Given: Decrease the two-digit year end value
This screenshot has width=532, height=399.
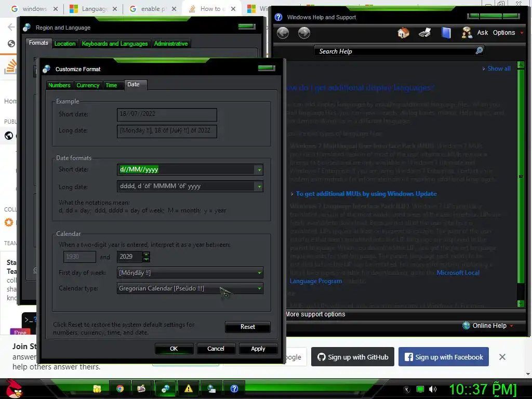Looking at the screenshot, I should [146, 259].
